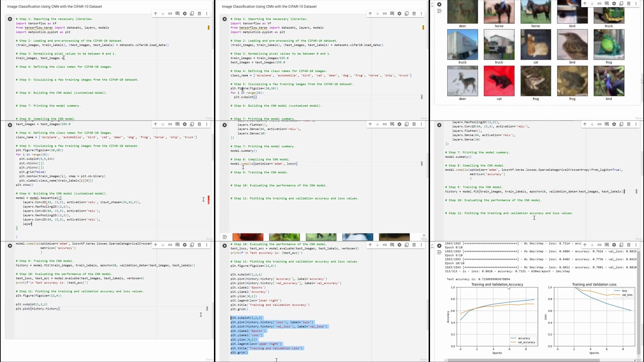Viewport: 644px width, 362px height.
Task: Copy cell link in top-left panel toolbar
Action: 170,14
